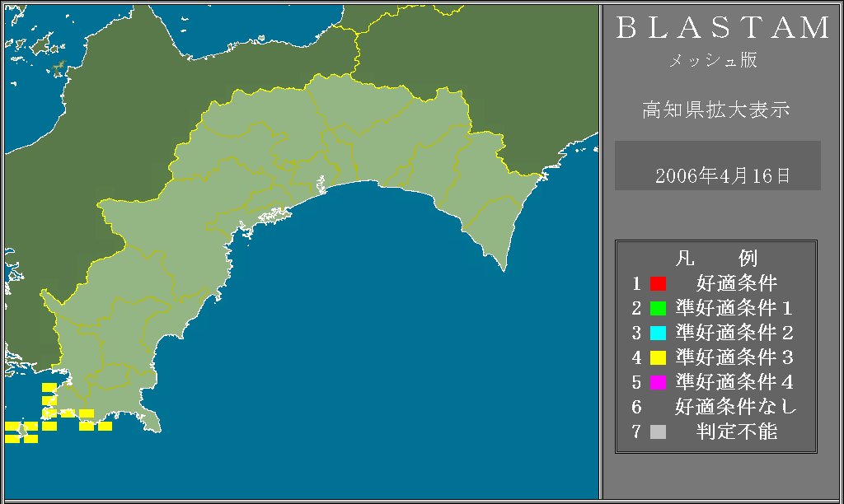844x504 pixels.
Task: Click the 凡例 legend header
Action: 716,259
